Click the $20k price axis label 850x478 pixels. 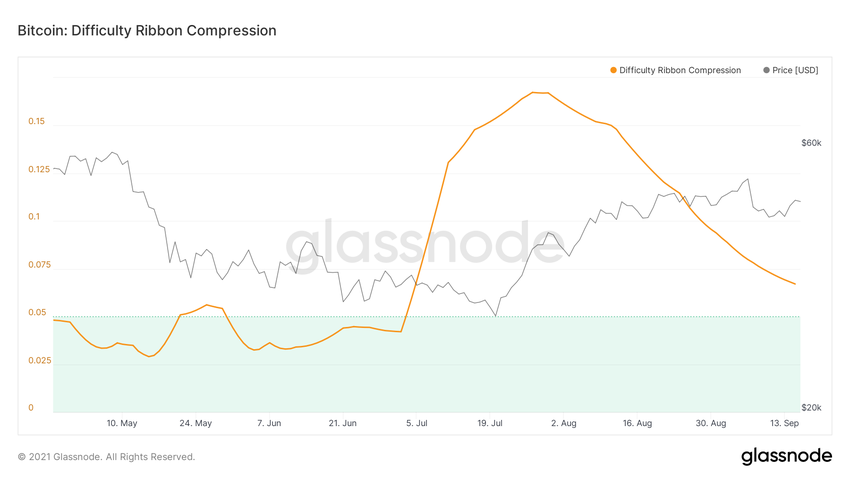click(811, 408)
